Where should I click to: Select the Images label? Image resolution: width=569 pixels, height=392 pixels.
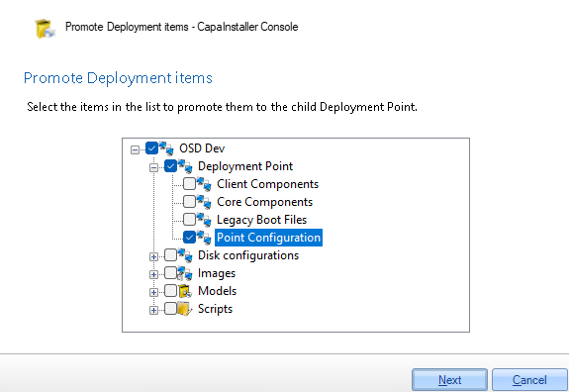[x=217, y=273]
